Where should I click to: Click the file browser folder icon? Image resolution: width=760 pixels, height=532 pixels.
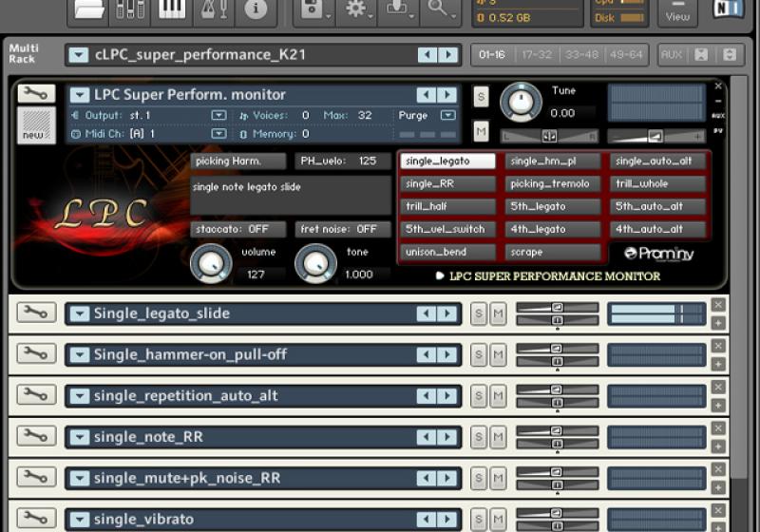(89, 9)
